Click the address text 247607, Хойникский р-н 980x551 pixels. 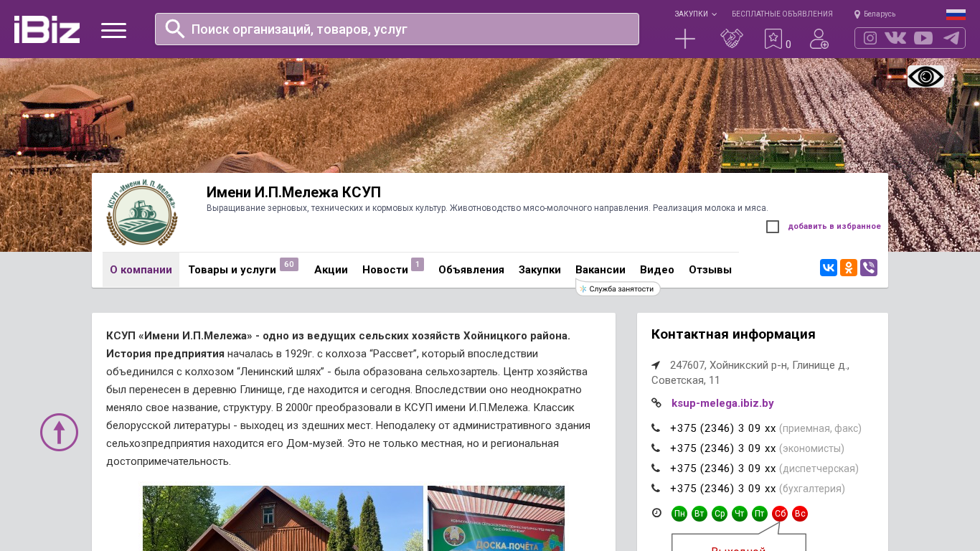click(750, 372)
